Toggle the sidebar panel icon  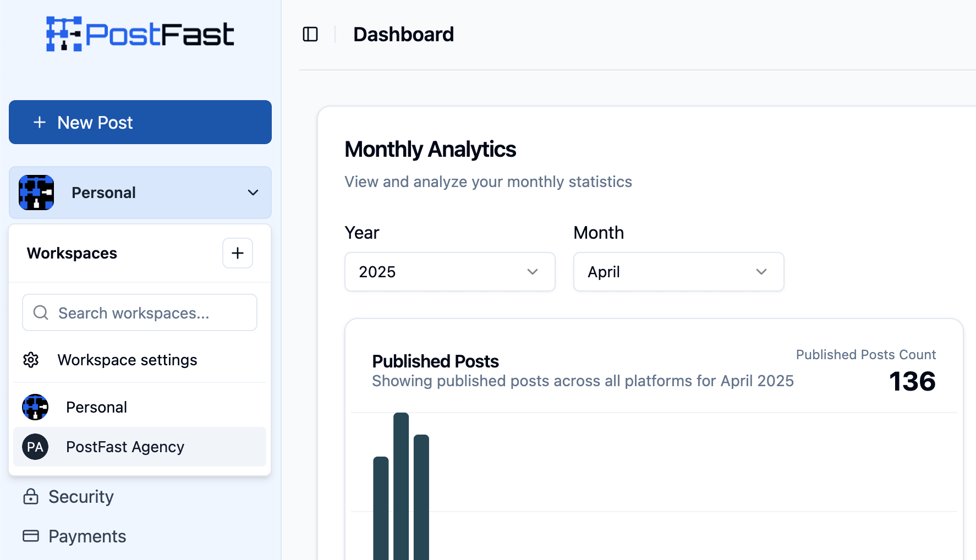(310, 34)
